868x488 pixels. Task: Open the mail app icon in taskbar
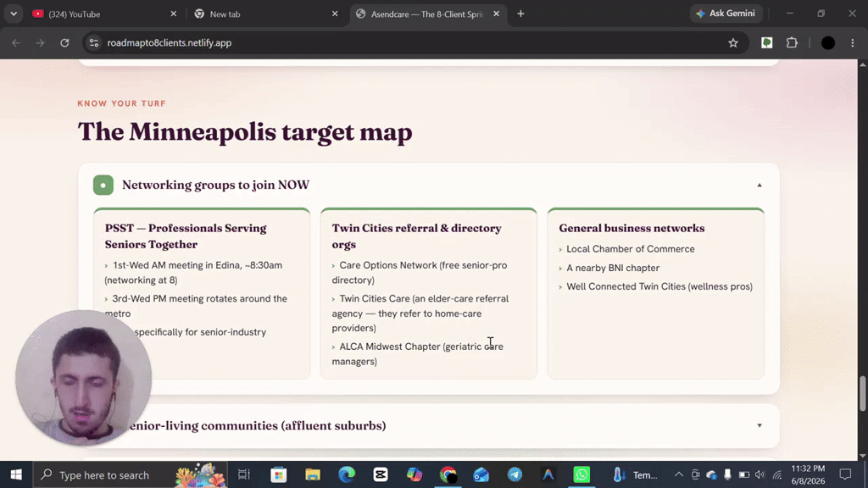[x=481, y=474]
